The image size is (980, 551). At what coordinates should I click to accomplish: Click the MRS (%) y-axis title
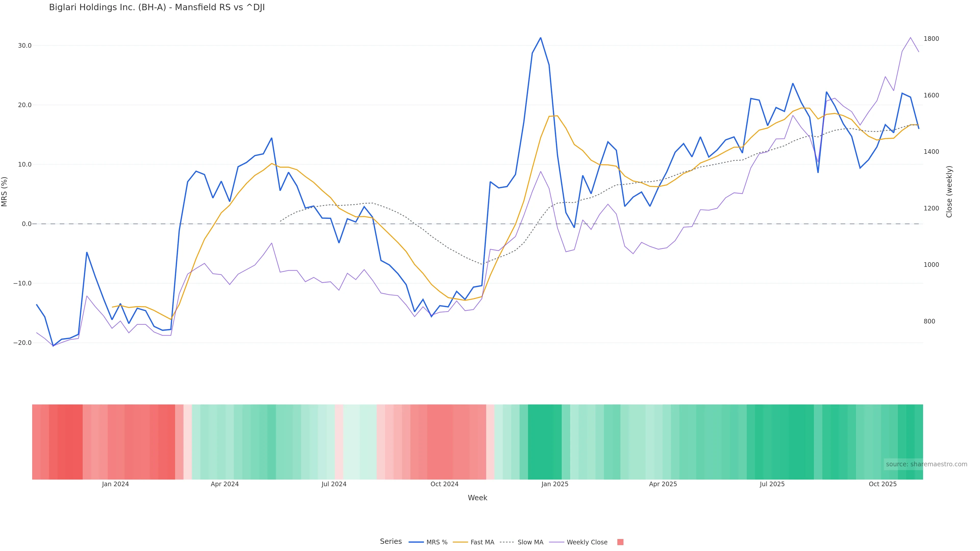[x=5, y=192]
